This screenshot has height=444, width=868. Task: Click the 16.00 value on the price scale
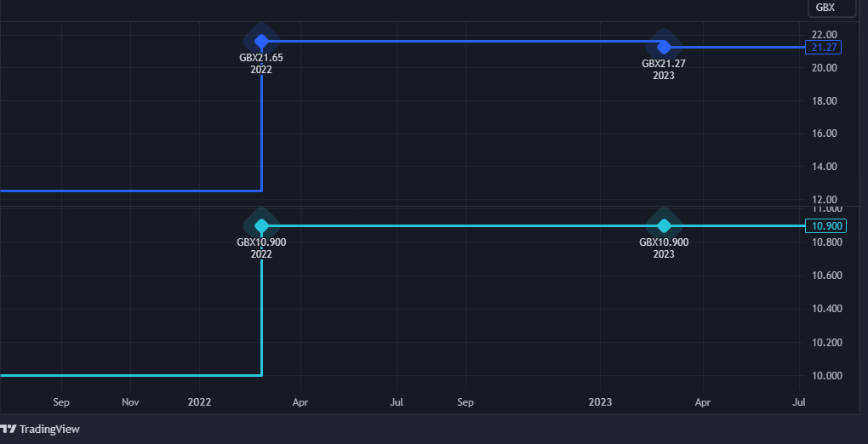click(x=825, y=134)
